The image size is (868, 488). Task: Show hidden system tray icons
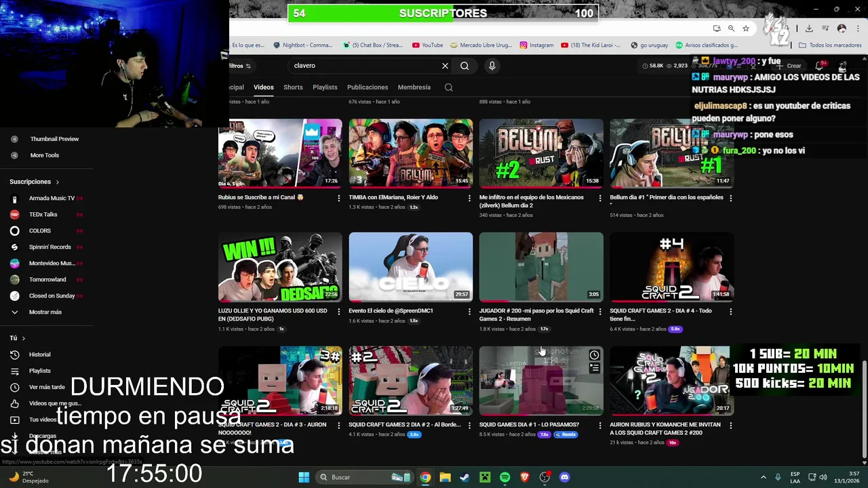763,477
